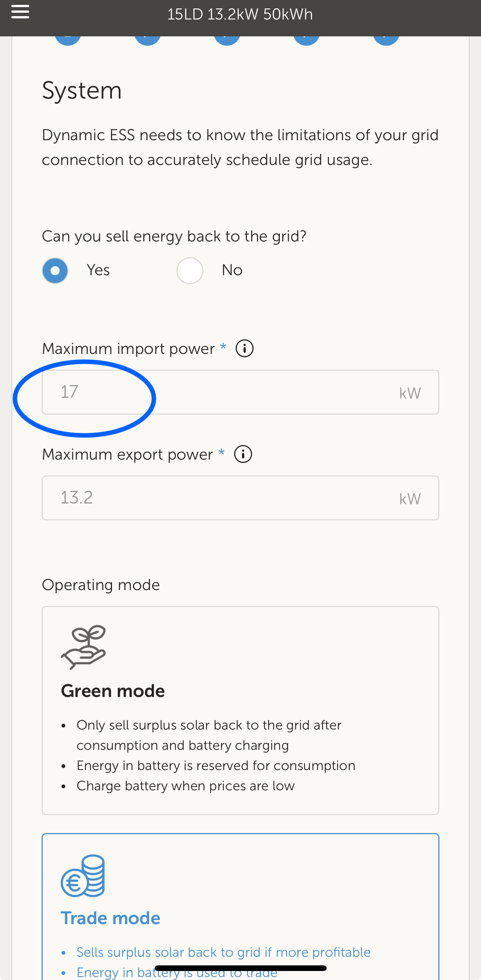
Task: Click the middle step circle in progress bar
Action: tap(227, 40)
